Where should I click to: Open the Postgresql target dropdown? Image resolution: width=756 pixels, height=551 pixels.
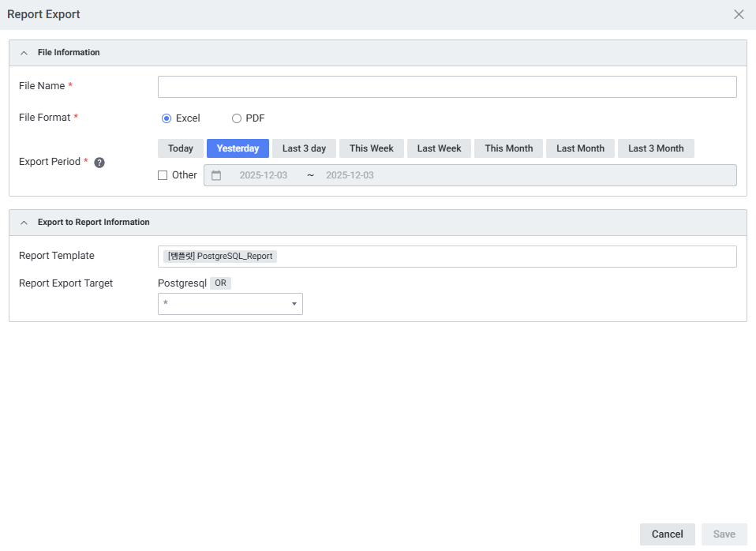230,304
